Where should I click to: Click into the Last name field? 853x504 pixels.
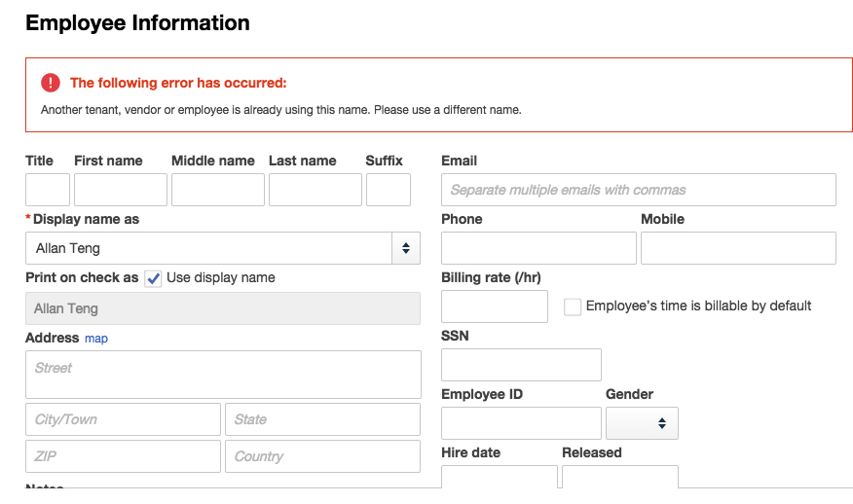click(x=315, y=190)
